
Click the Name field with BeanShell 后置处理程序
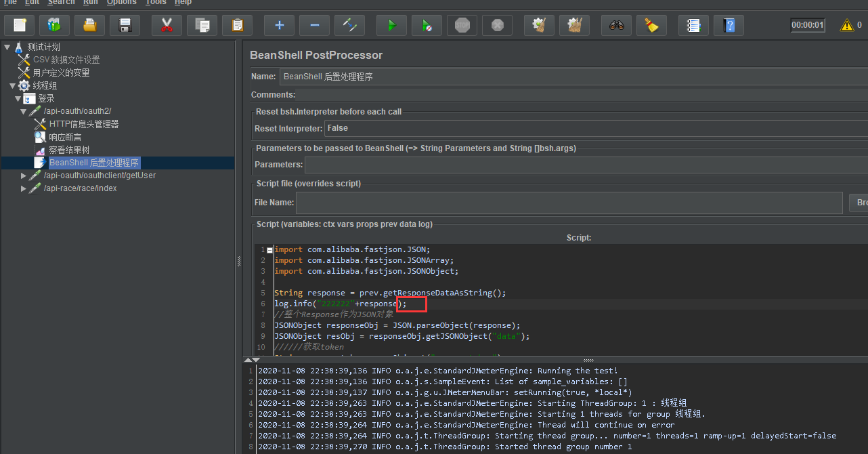pos(573,77)
